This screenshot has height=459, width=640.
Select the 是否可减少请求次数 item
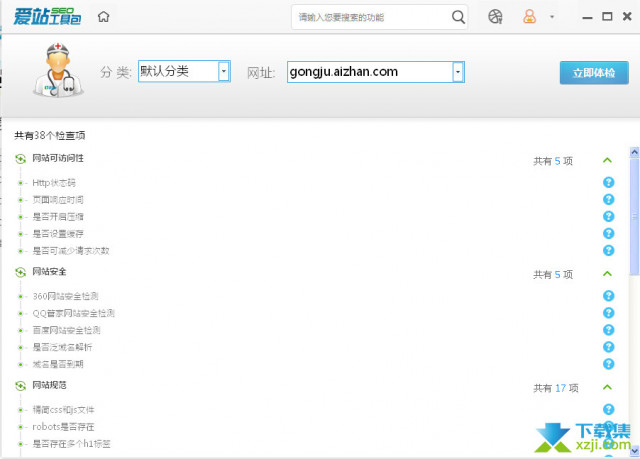click(x=71, y=251)
